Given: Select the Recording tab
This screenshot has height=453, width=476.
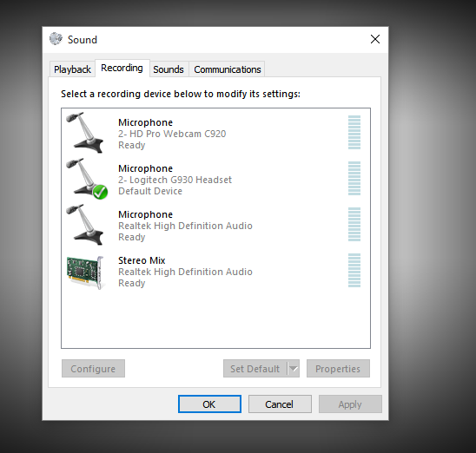Looking at the screenshot, I should [x=122, y=69].
